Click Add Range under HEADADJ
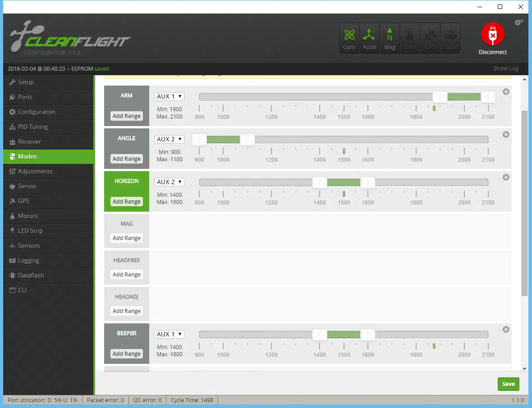 coord(127,311)
